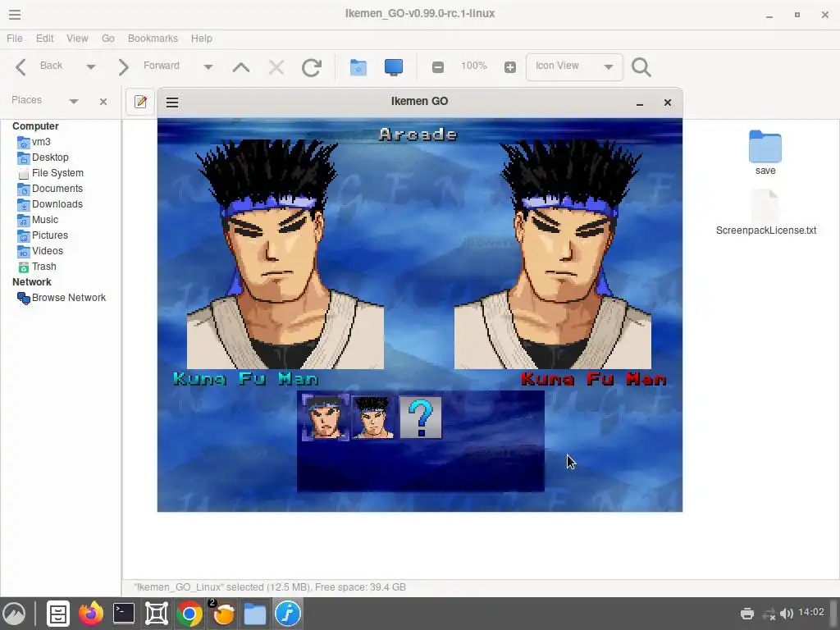Close the Places sidebar
Viewport: 840px width, 630px height.
103,101
